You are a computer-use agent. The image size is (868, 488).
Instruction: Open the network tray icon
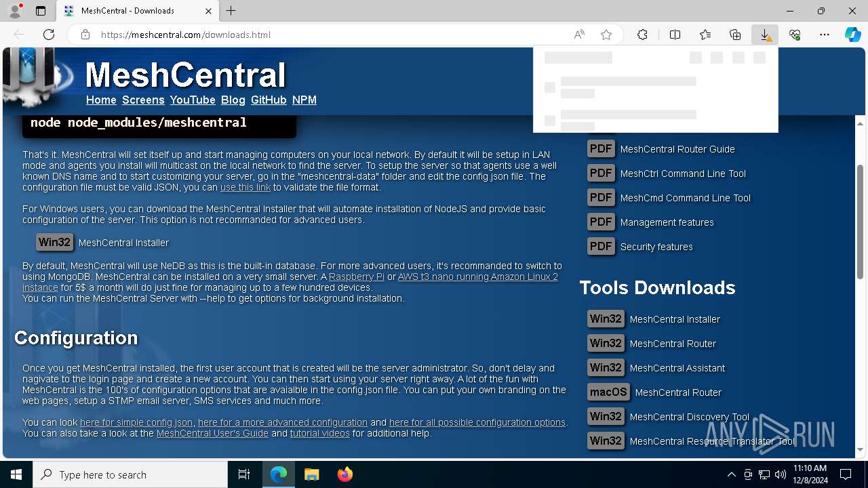(764, 474)
